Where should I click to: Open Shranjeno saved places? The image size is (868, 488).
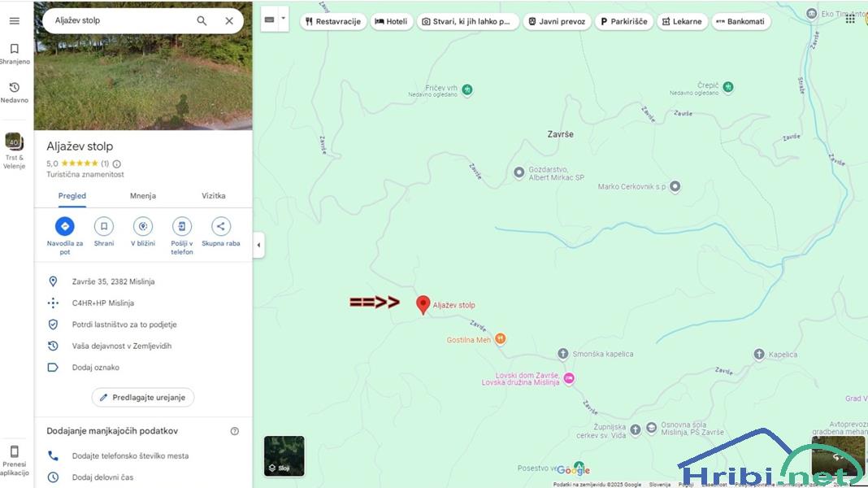click(15, 54)
